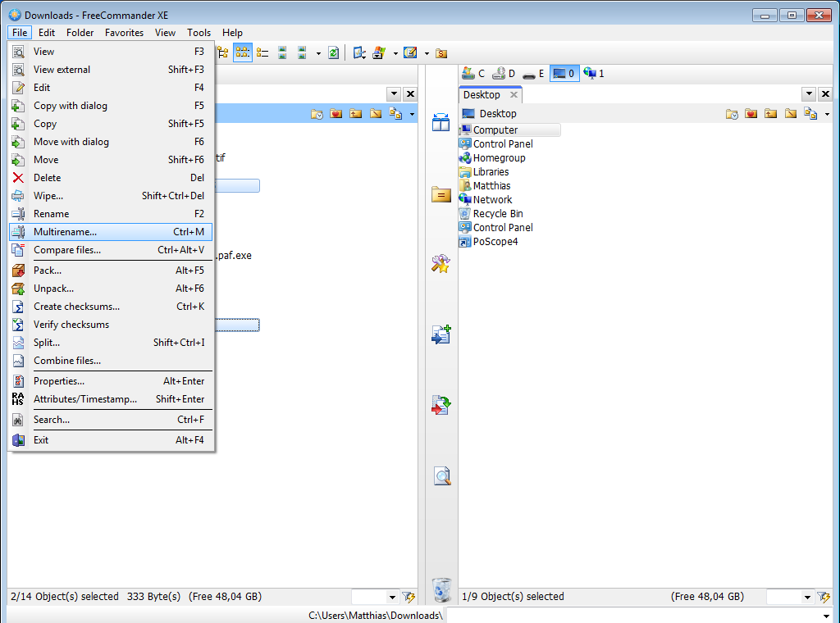Click the second thumbnails view icon

[302, 53]
